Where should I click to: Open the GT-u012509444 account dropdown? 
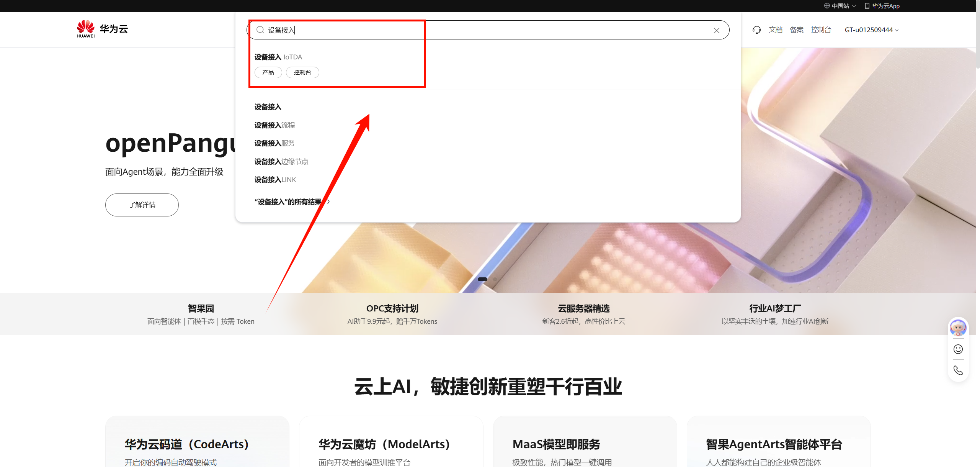(872, 30)
